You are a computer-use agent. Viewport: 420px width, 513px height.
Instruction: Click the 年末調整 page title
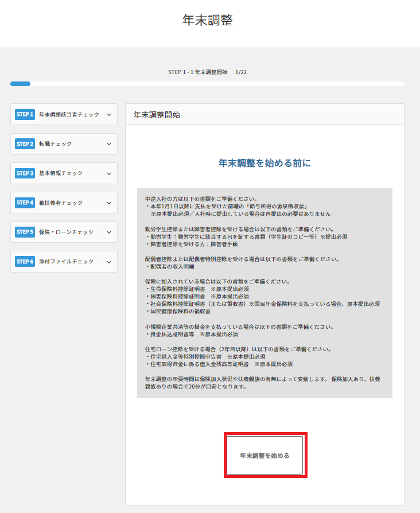pyautogui.click(x=207, y=21)
